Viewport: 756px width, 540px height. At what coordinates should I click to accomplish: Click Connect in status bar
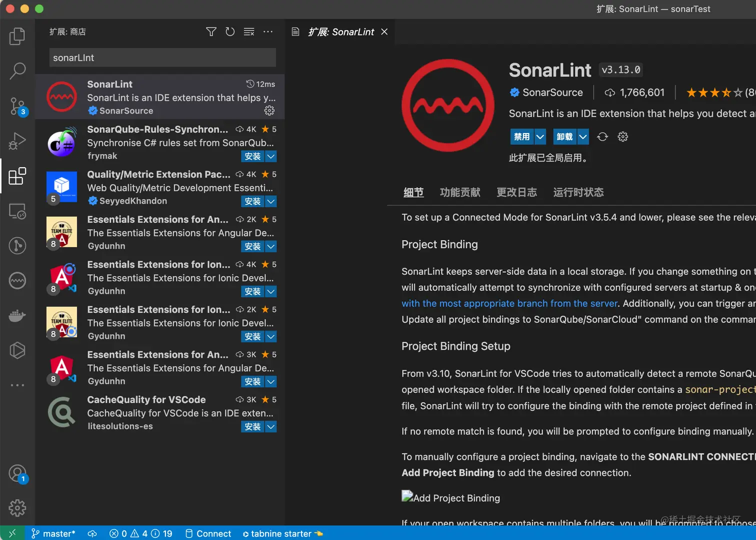pos(208,533)
